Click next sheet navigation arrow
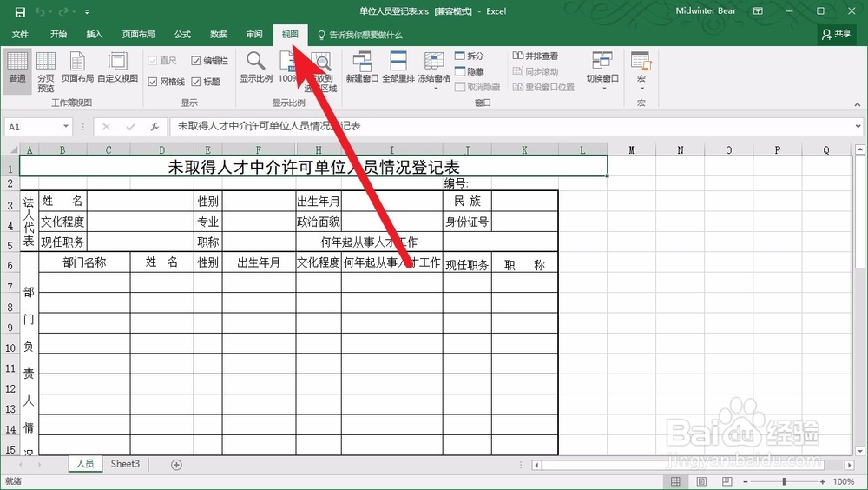Viewport: 868px width, 490px height. pyautogui.click(x=39, y=465)
